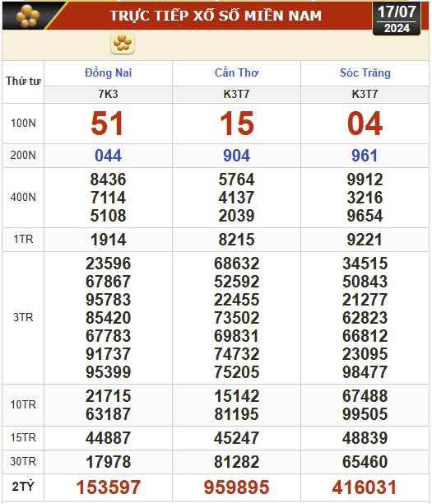The image size is (432, 504).
Task: Select Sóc Trăng 100N result 04
Action: coord(365,124)
